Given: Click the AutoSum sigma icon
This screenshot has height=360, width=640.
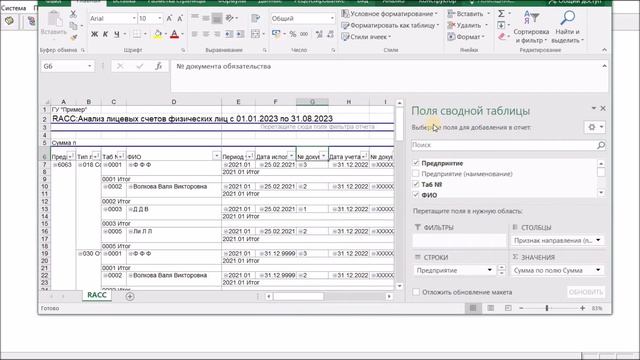Looking at the screenshot, I should tap(501, 14).
